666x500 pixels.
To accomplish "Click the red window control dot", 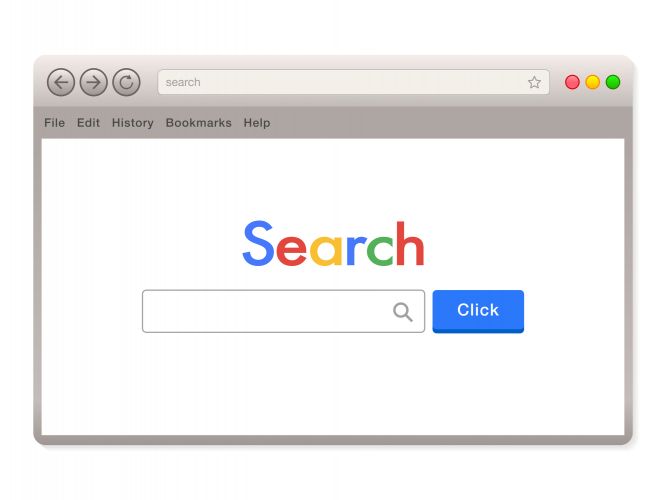I will click(572, 82).
